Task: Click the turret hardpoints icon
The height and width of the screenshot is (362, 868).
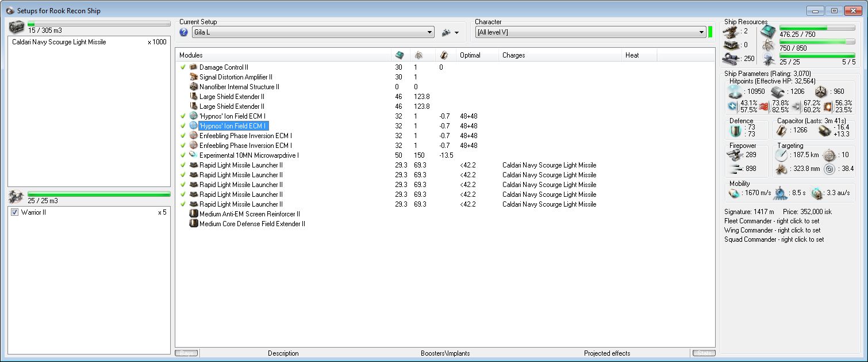Action: pyautogui.click(x=732, y=31)
